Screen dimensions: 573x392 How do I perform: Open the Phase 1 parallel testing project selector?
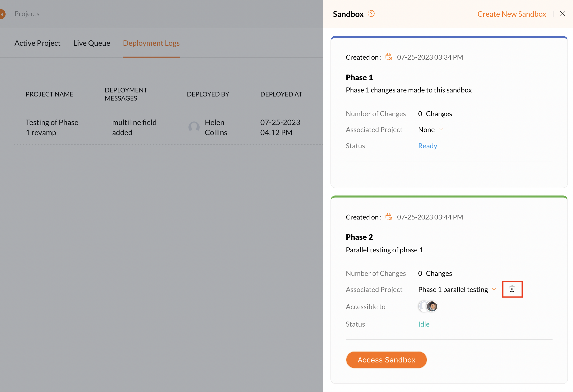453,289
